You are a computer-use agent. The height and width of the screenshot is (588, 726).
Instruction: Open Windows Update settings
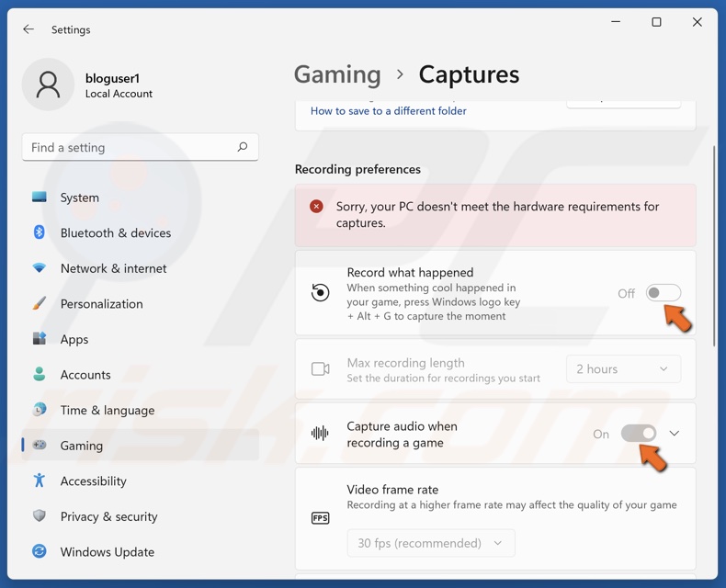(x=140, y=551)
